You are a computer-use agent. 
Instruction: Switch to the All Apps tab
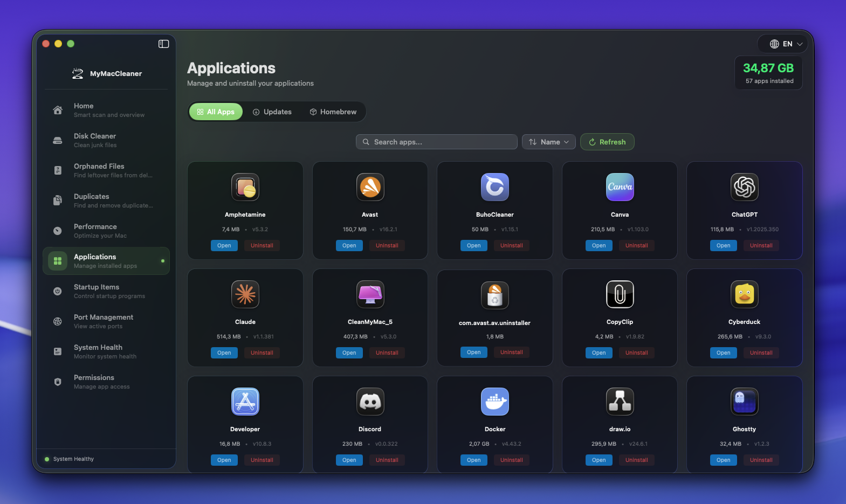(x=216, y=112)
